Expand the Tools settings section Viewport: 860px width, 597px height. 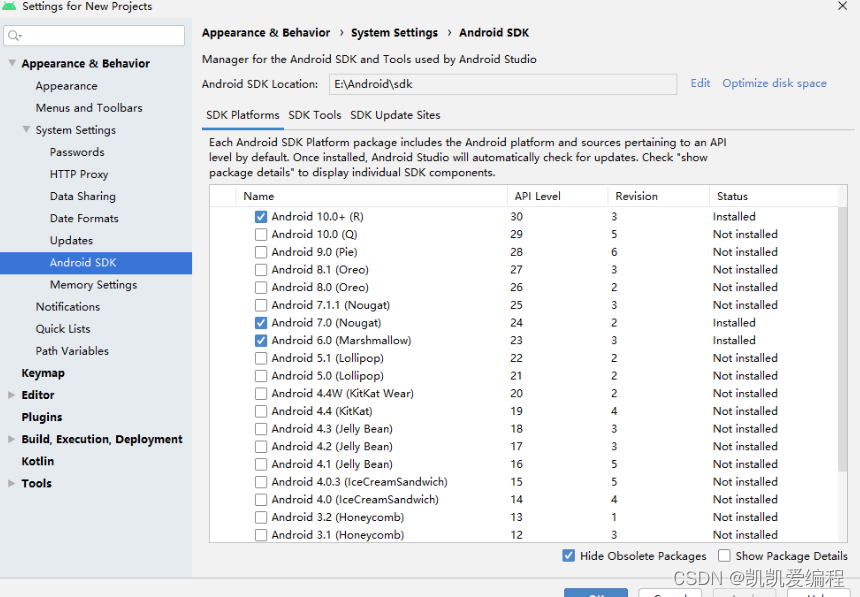pyautogui.click(x=12, y=483)
